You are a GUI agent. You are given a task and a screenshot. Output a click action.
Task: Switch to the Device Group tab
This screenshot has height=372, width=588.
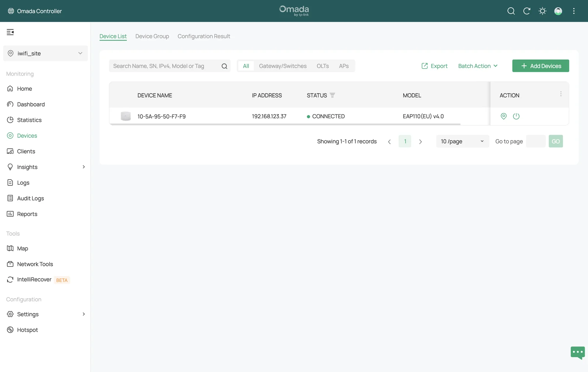(x=152, y=36)
